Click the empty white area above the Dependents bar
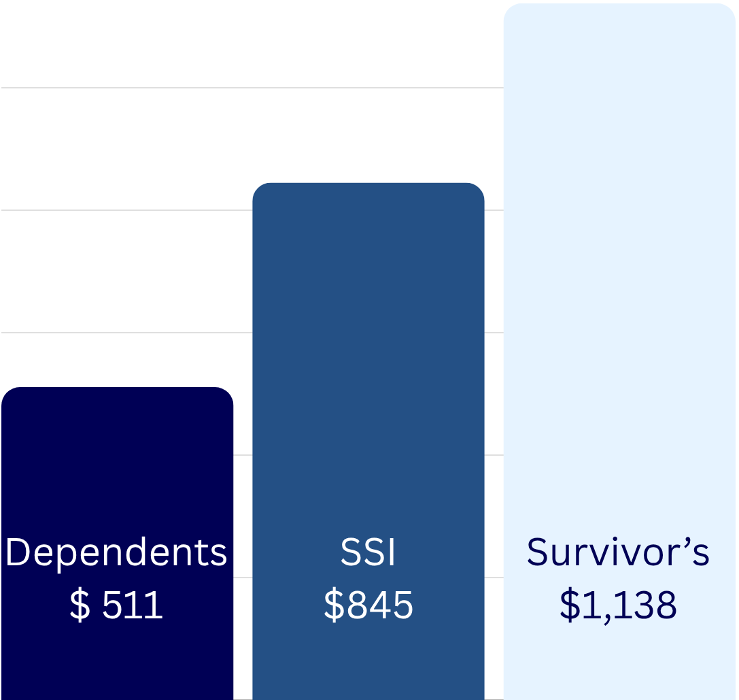Viewport: 739px width, 700px height. (117, 272)
